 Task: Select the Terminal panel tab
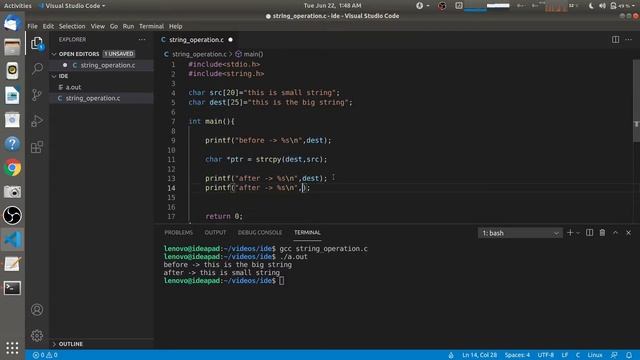pos(307,233)
